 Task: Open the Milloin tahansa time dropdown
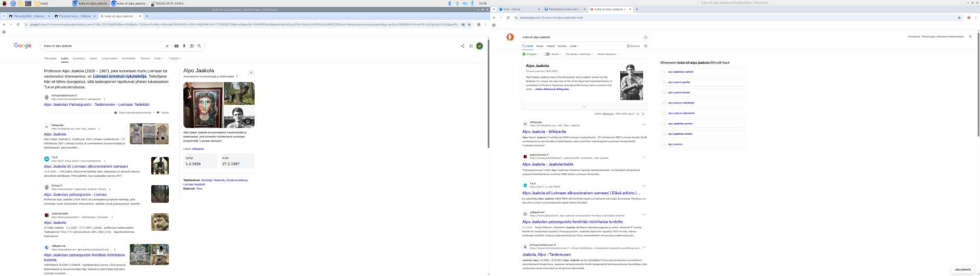tap(607, 54)
